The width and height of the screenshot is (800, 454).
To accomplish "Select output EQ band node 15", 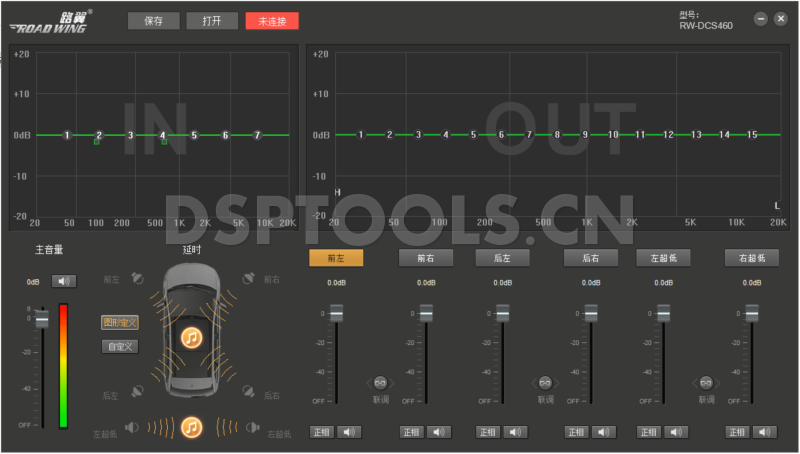I will point(752,135).
